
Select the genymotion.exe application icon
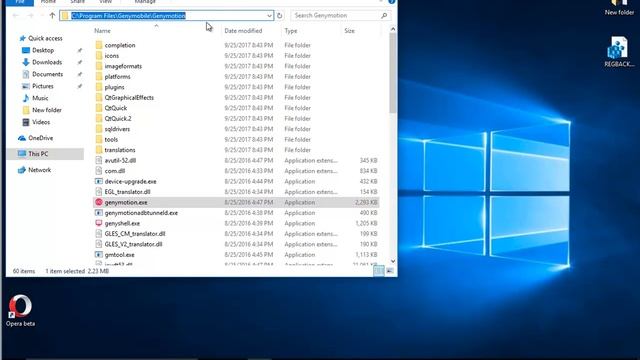pyautogui.click(x=99, y=202)
